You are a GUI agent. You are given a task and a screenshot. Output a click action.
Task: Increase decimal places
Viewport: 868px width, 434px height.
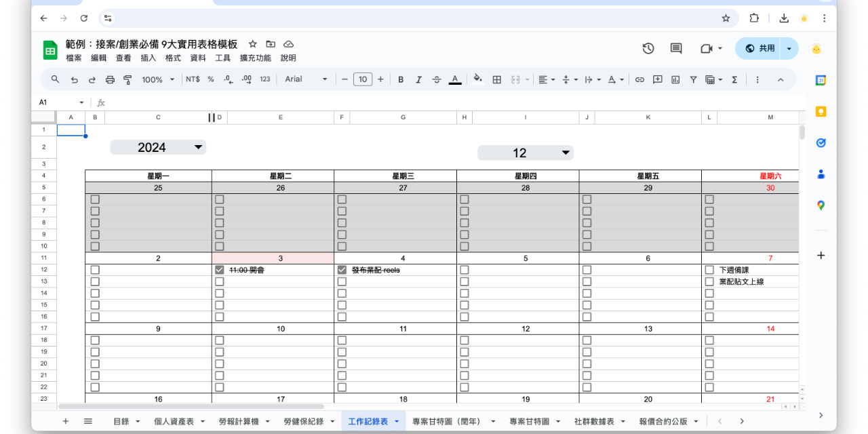pos(247,79)
